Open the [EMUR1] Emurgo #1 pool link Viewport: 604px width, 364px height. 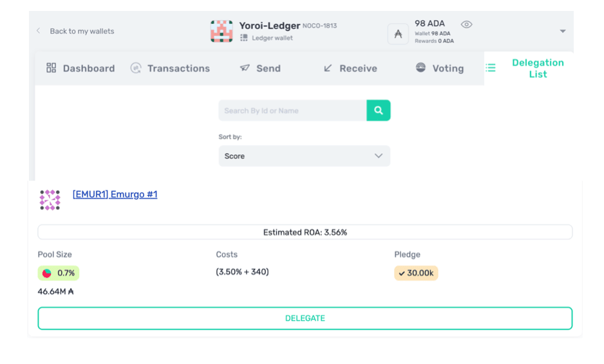coord(115,194)
